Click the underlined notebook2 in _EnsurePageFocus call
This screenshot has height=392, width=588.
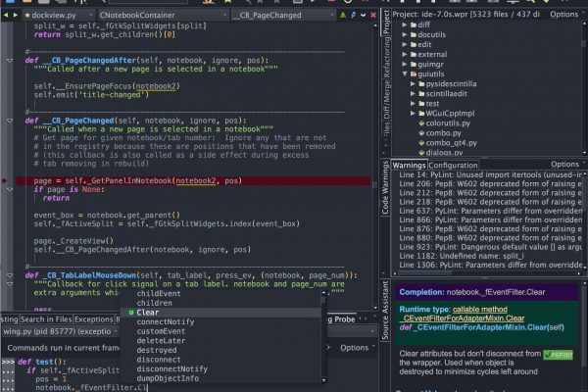click(155, 86)
